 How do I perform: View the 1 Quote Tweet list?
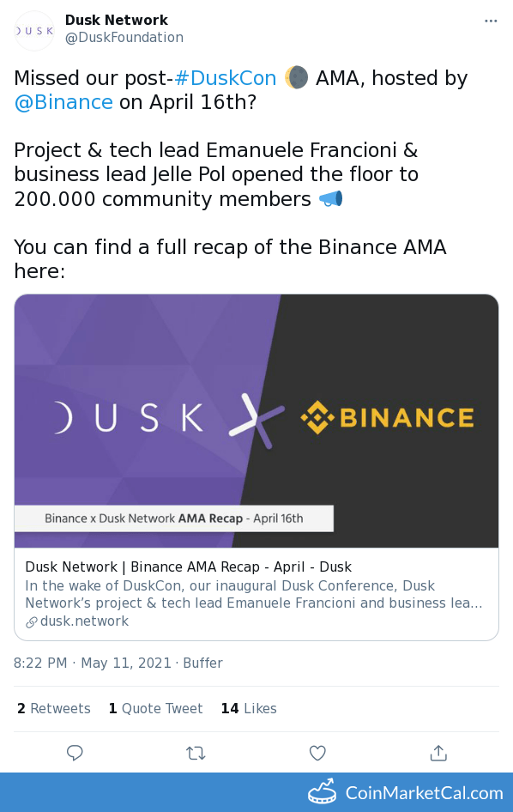point(156,708)
